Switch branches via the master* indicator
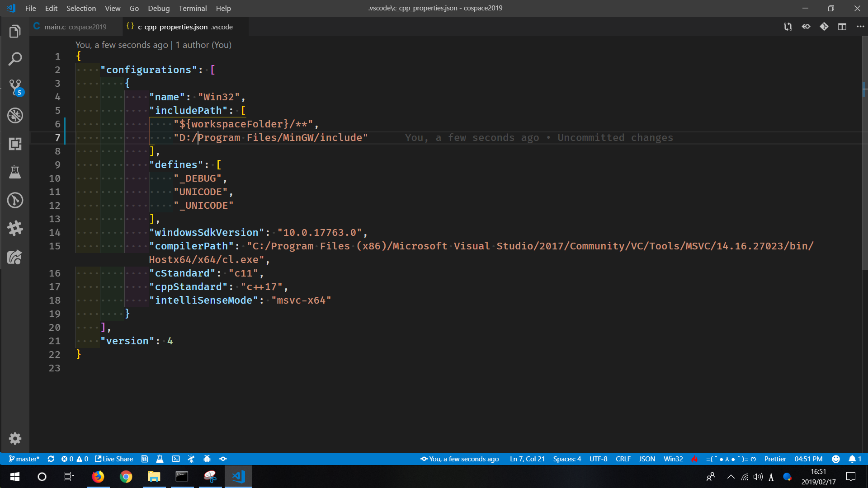The image size is (868, 488). [24, 459]
